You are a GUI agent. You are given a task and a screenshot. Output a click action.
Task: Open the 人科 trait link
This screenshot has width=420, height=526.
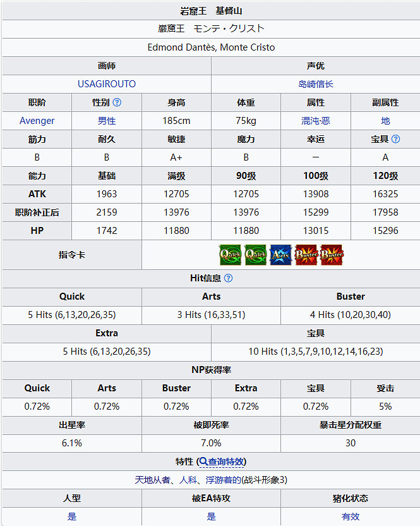point(188,480)
